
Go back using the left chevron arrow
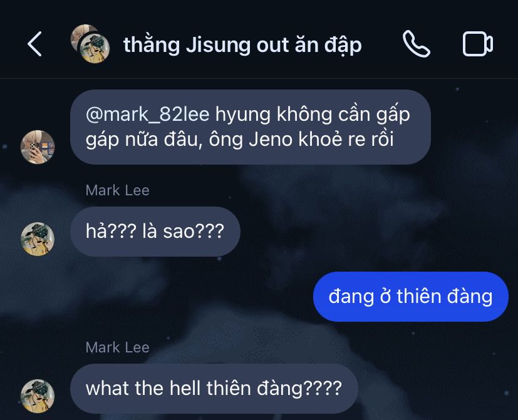(34, 44)
